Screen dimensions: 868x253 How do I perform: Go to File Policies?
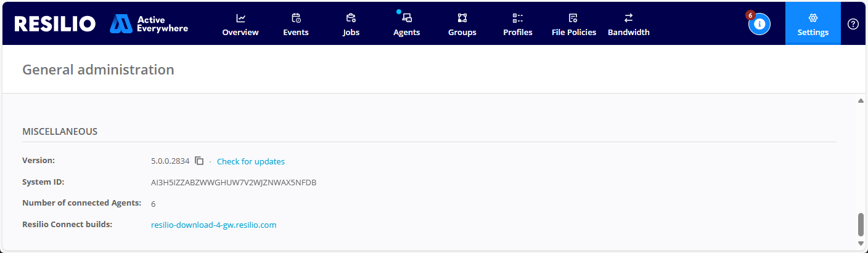pos(573,25)
